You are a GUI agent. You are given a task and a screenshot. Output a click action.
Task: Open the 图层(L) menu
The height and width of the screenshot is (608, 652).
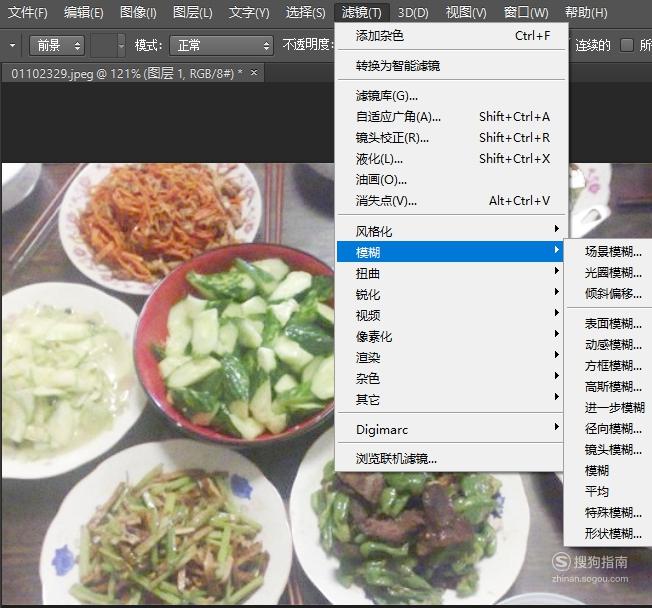point(193,13)
